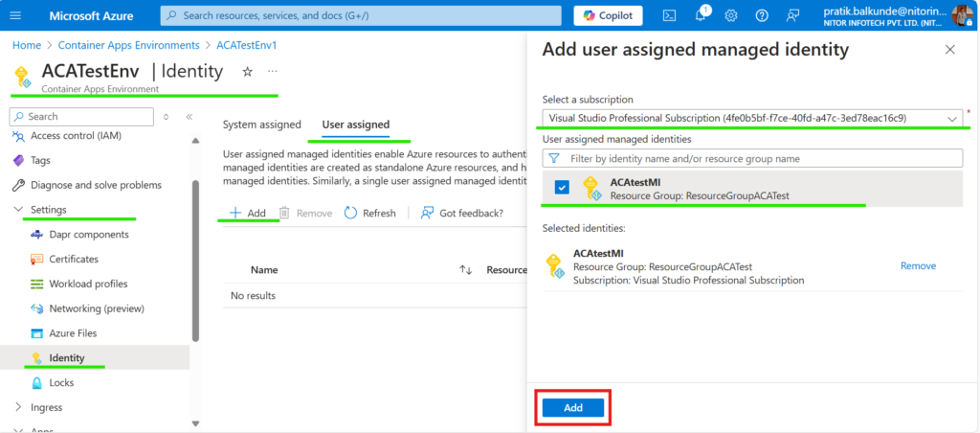Click the Networking (preview) icon
The height and width of the screenshot is (433, 980).
37,308
